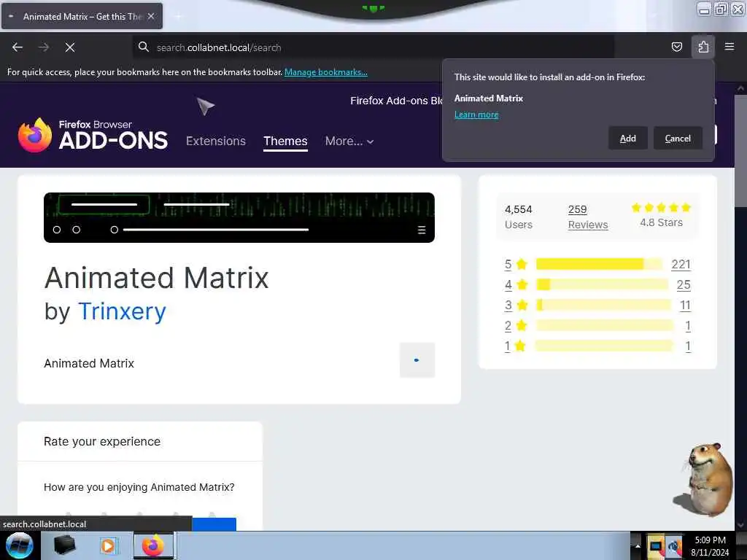This screenshot has width=747, height=560.
Task: Open the 259 Reviews link
Action: pos(588,217)
